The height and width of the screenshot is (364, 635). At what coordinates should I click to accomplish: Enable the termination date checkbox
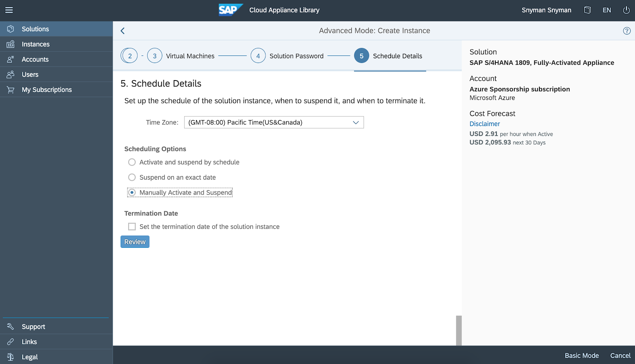[x=132, y=227]
